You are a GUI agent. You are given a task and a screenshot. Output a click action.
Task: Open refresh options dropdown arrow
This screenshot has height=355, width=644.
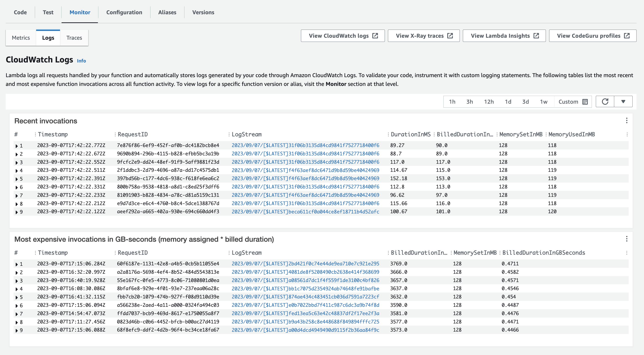tap(623, 102)
